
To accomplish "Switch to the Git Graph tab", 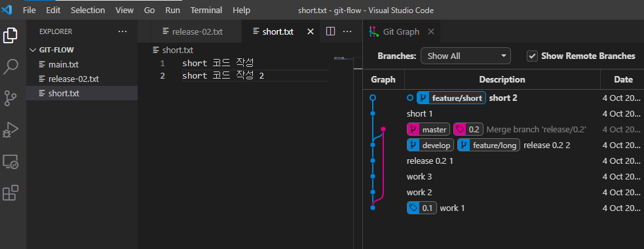I will 401,31.
